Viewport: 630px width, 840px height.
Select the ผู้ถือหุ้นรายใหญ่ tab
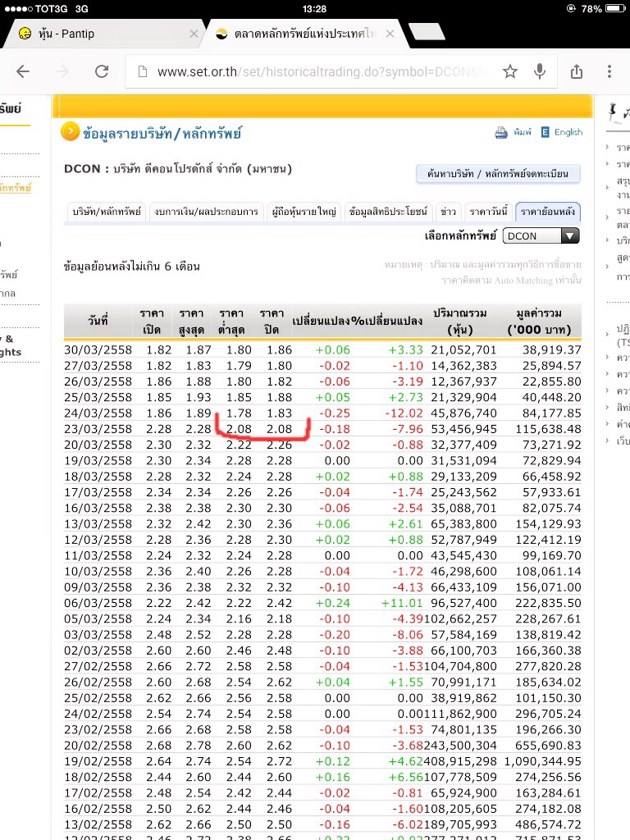tap(304, 212)
